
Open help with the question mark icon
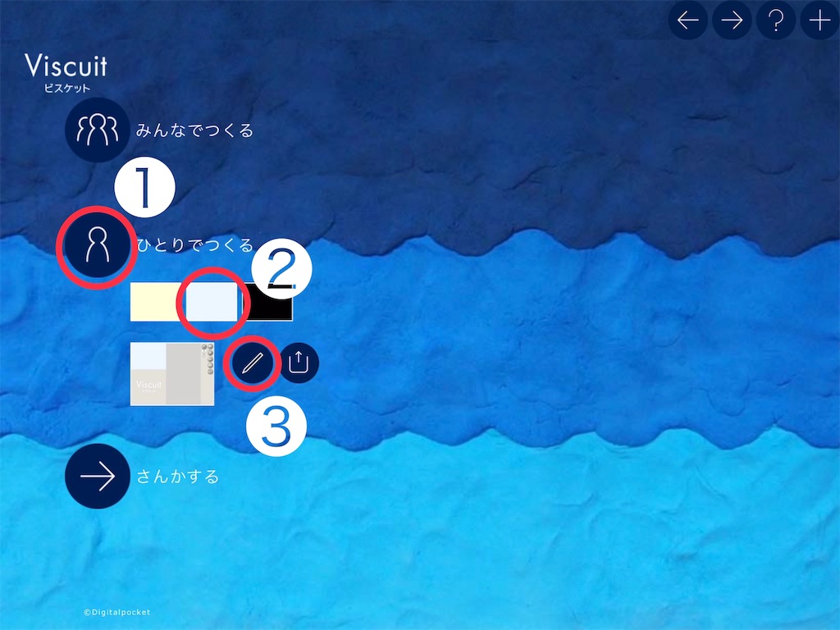pos(776,20)
